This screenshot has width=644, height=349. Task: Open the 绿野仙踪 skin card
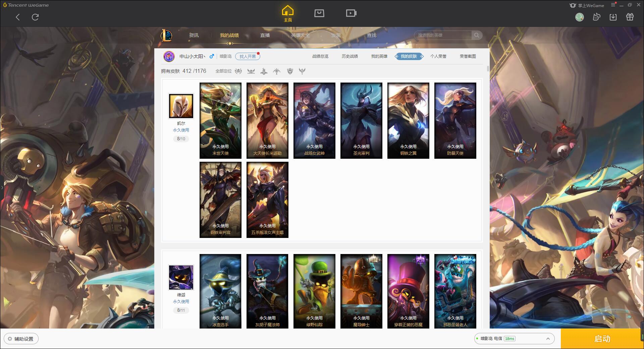click(x=314, y=291)
